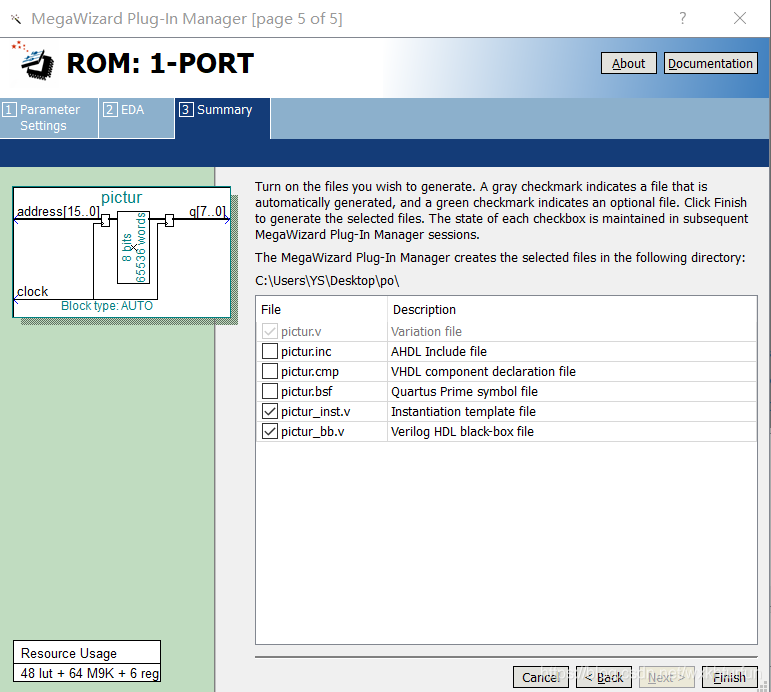Screen dimensions: 771x692
Task: Click the grayed pictur.v checkbox
Action: [269, 331]
